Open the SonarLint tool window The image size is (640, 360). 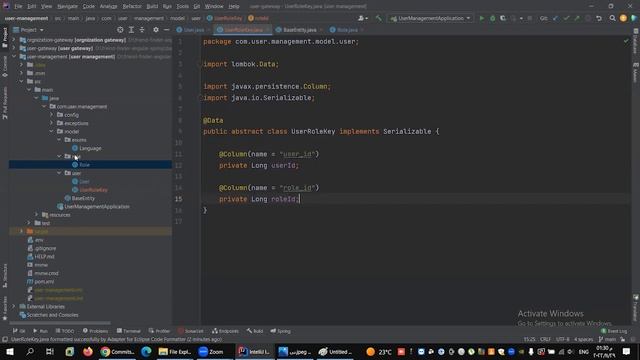click(x=191, y=331)
